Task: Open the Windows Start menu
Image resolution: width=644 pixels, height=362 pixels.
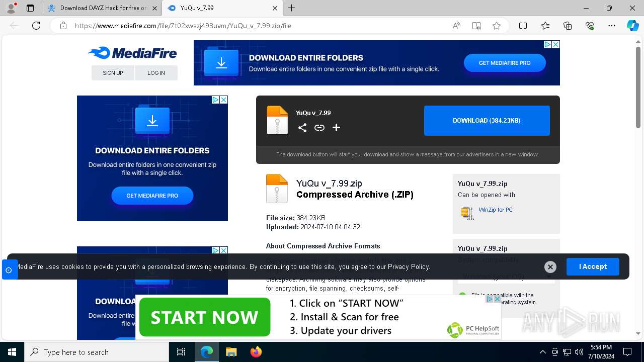Action: (x=12, y=352)
